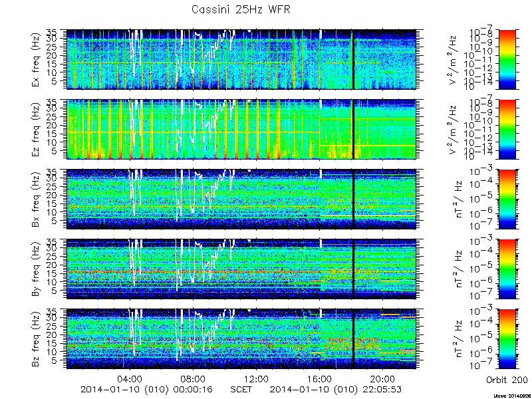Click the end time '2014-01-10 (010) 22:05:53'
Image resolution: width=532 pixels, height=399 pixels.
[x=336, y=389]
